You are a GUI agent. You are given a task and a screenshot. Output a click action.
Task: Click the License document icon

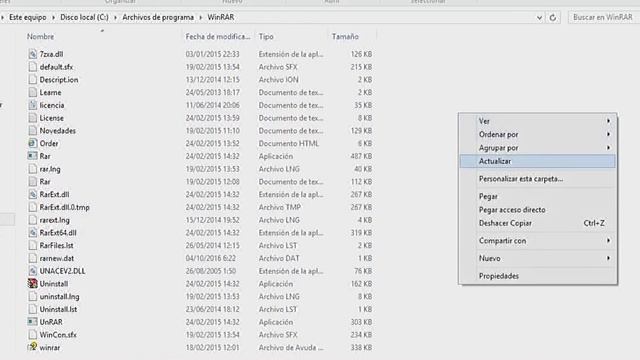33,118
